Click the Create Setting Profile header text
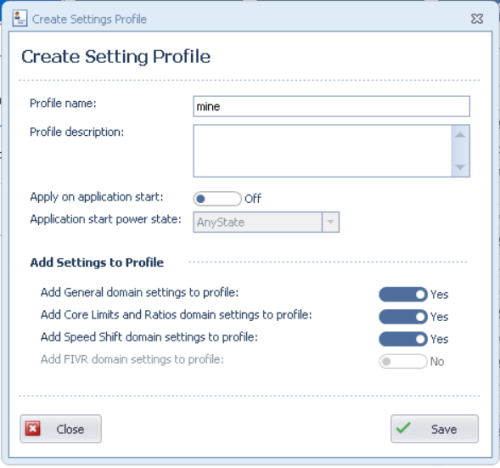The width and height of the screenshot is (500, 468). tap(116, 56)
